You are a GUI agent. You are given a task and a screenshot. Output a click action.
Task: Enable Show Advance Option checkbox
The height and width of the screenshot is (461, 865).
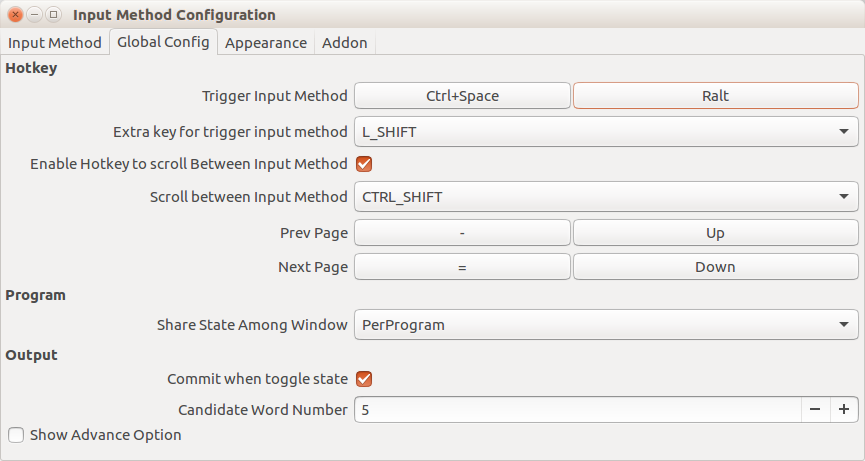point(16,435)
